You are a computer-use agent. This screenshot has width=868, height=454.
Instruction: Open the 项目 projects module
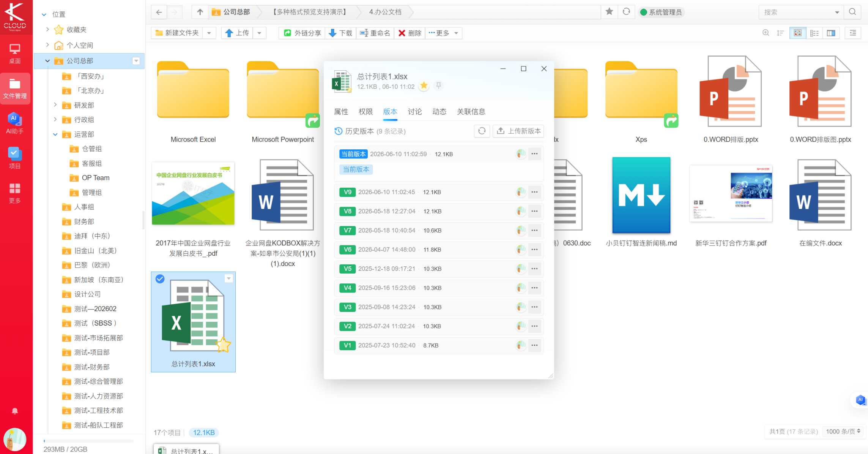click(15, 158)
